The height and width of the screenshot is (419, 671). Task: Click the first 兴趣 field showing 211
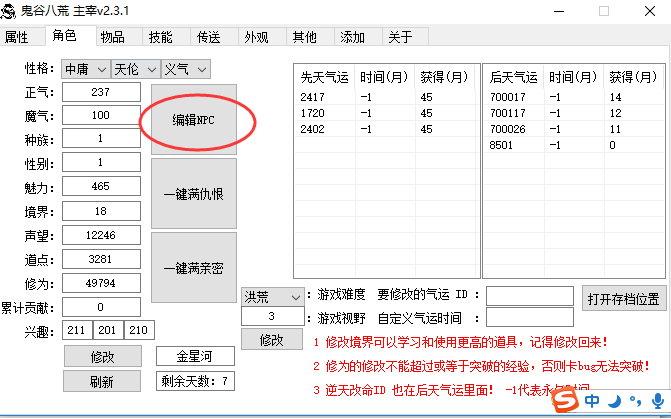(x=77, y=330)
